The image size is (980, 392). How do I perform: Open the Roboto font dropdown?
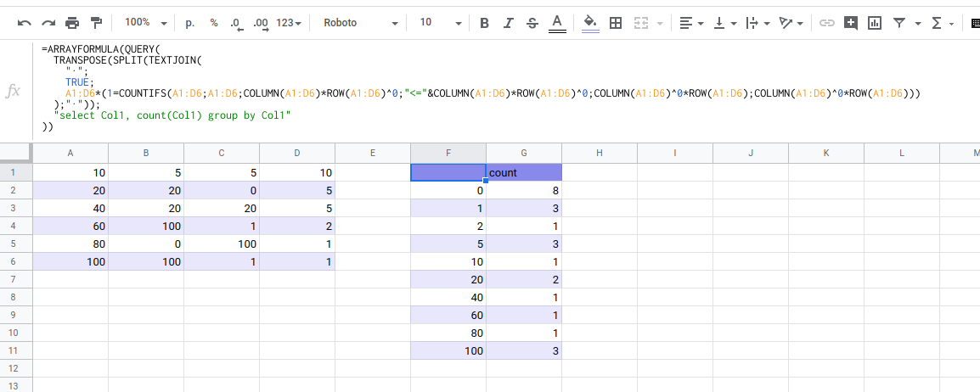(361, 23)
